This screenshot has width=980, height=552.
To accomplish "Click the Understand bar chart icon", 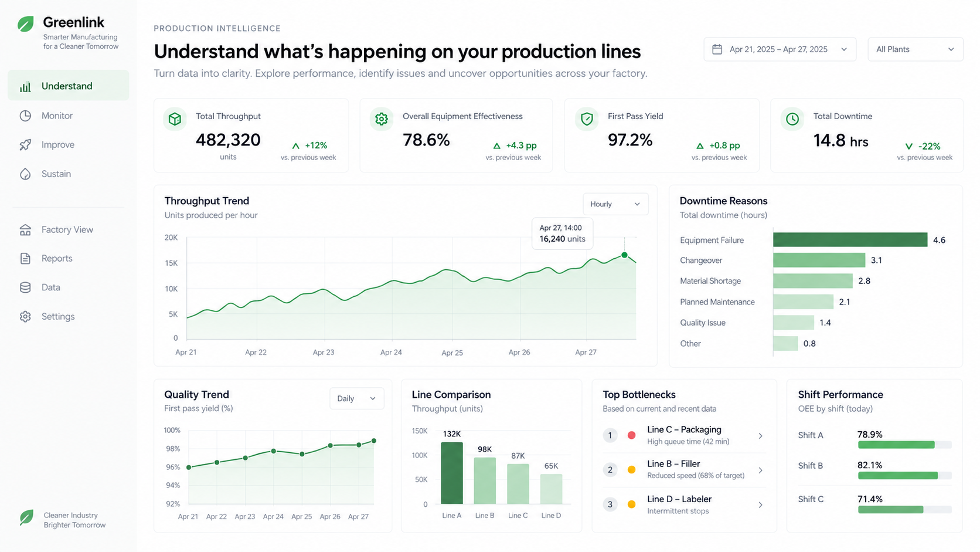I will click(x=25, y=87).
